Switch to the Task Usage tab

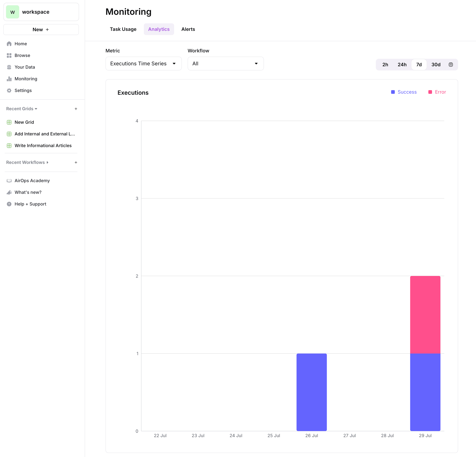(x=123, y=29)
